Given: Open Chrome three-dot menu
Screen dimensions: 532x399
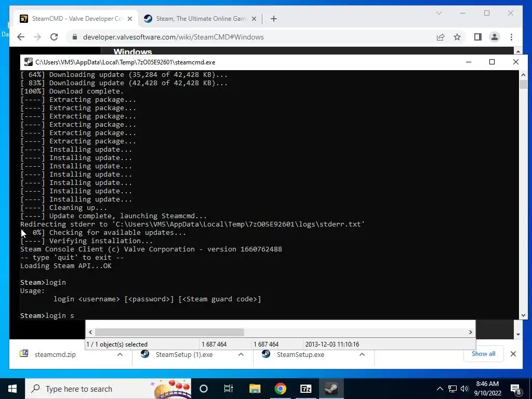Looking at the screenshot, I should (x=511, y=37).
